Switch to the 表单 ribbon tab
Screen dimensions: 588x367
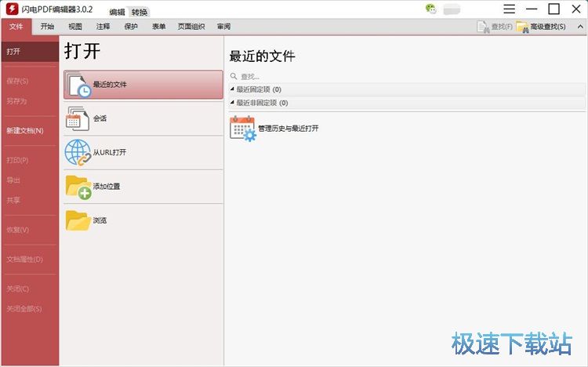coord(158,26)
